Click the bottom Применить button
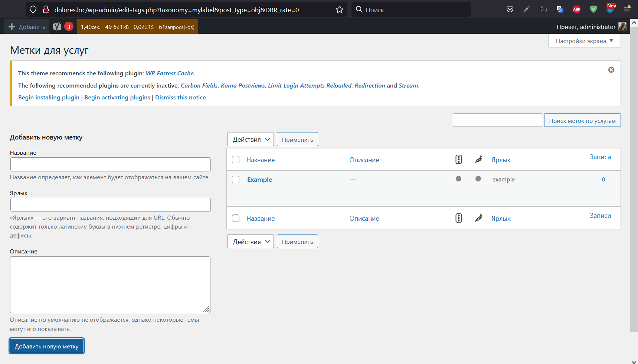Viewport: 638px width, 364px height. (297, 242)
